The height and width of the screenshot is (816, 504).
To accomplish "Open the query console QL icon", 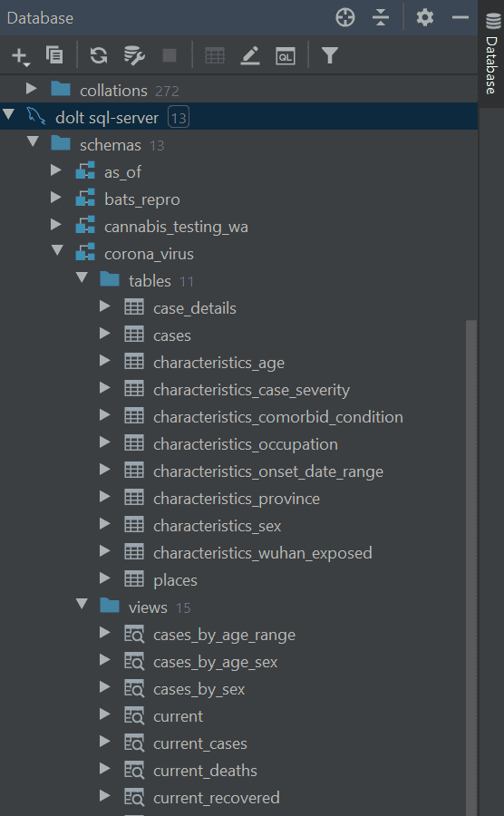I will click(x=286, y=55).
